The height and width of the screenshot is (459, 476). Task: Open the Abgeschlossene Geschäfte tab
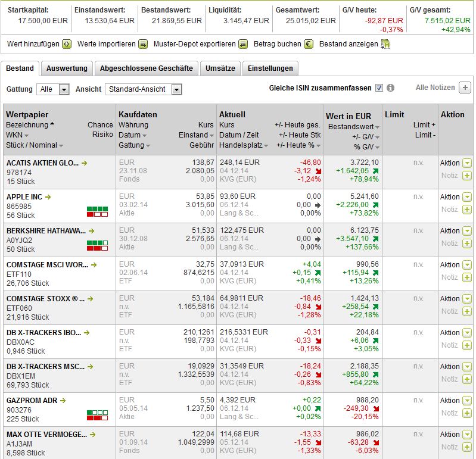[x=147, y=68]
